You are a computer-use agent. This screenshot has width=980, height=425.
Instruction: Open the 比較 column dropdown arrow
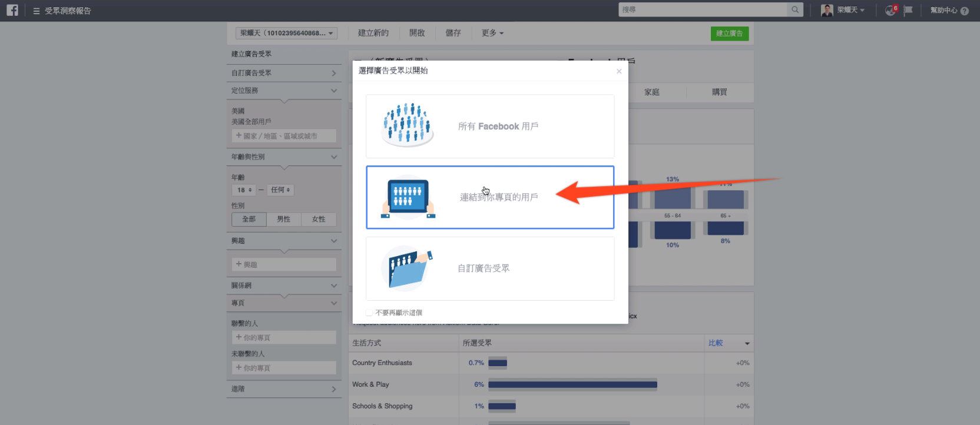[747, 343]
